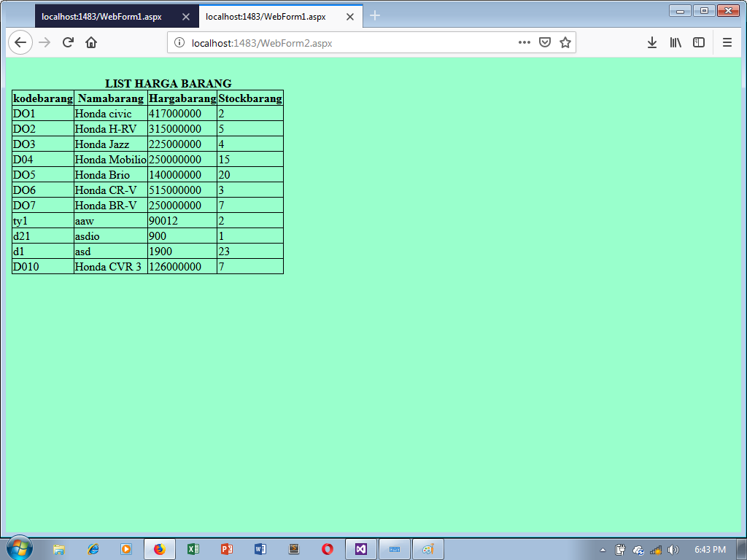Viewport: 747px width, 560px height.
Task: Open the browser home page
Action: click(x=91, y=42)
